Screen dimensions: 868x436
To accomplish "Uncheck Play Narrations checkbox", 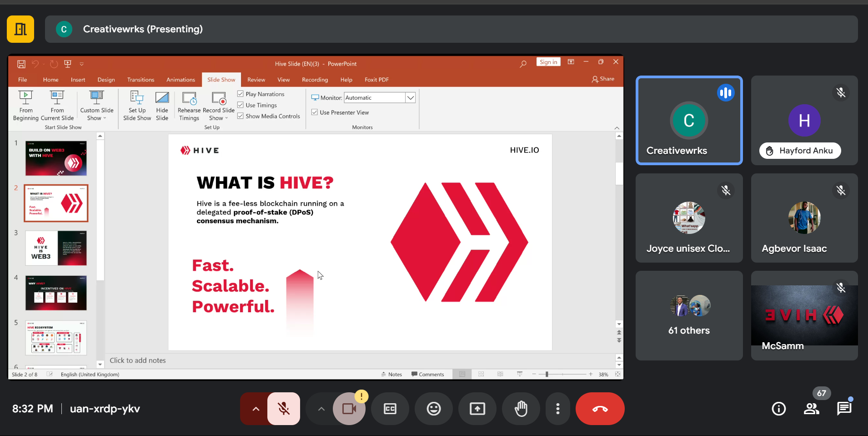I will coord(241,94).
